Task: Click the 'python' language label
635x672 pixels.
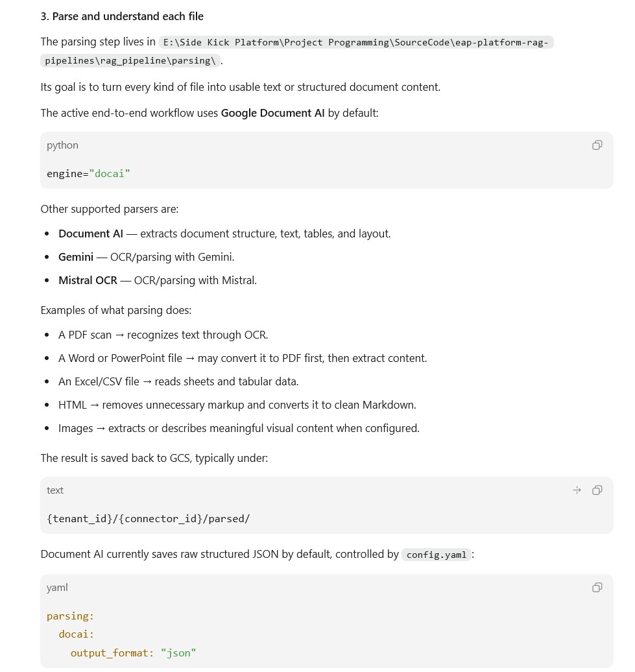Action: click(x=62, y=145)
